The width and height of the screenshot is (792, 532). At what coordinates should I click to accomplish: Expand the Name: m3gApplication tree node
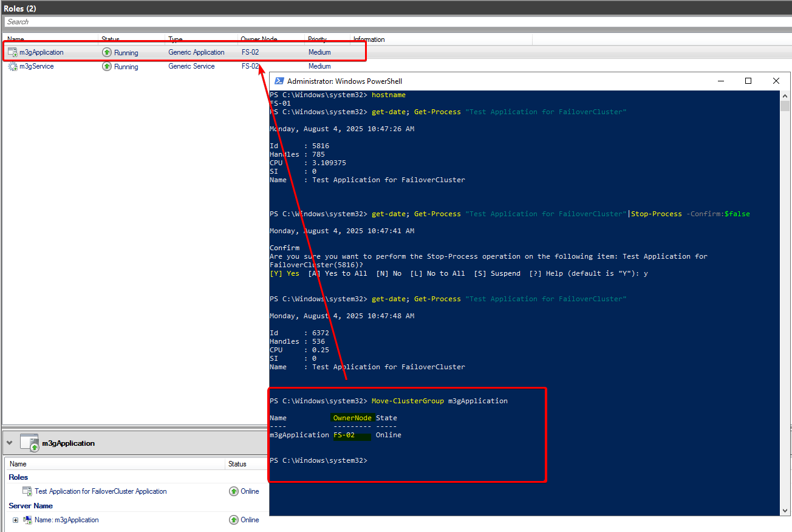15,520
